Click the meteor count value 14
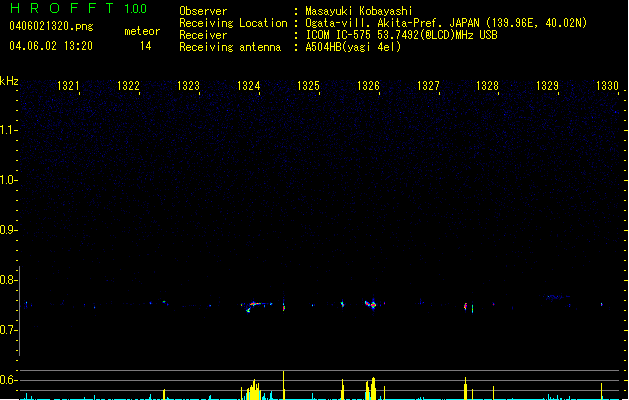 click(x=145, y=46)
